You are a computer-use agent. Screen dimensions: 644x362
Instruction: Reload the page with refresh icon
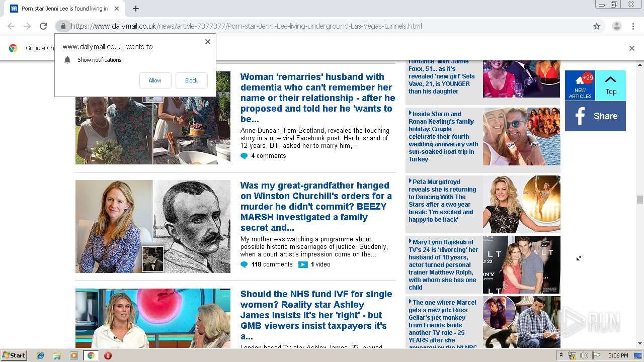click(43, 26)
